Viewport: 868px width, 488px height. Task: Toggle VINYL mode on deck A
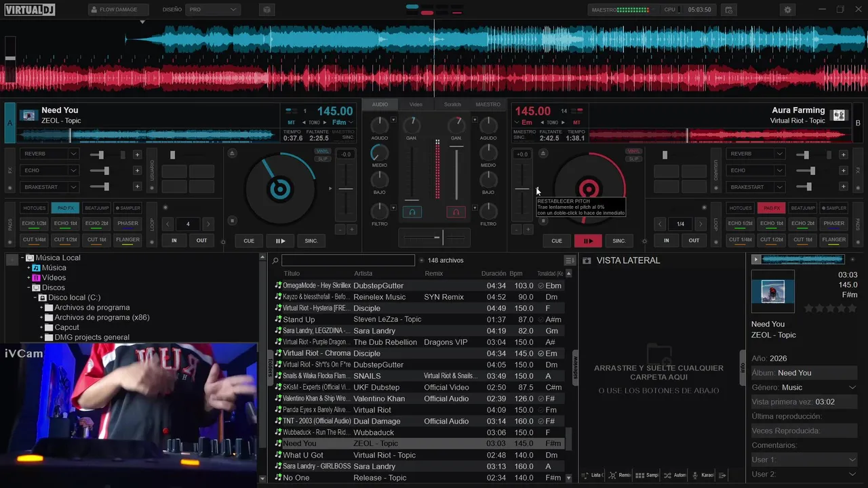coord(323,151)
